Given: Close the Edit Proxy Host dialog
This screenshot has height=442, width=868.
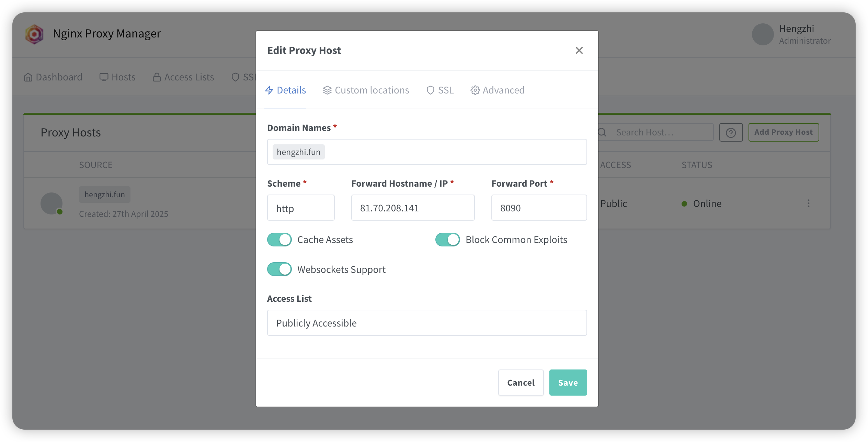Looking at the screenshot, I should (579, 51).
